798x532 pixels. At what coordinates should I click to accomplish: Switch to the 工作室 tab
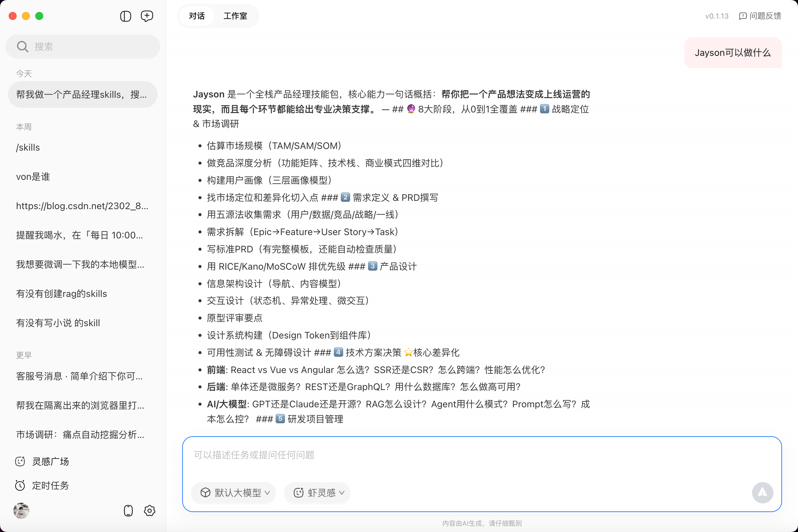coord(235,16)
